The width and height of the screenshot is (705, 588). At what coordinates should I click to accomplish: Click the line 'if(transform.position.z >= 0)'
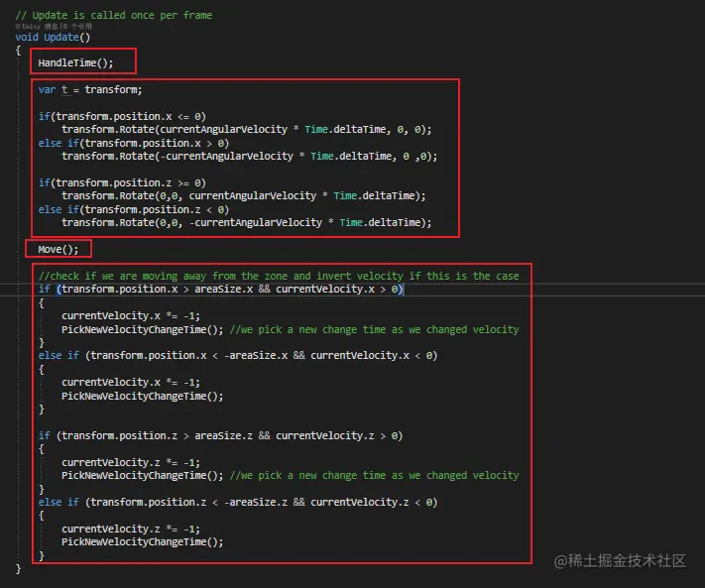[122, 183]
